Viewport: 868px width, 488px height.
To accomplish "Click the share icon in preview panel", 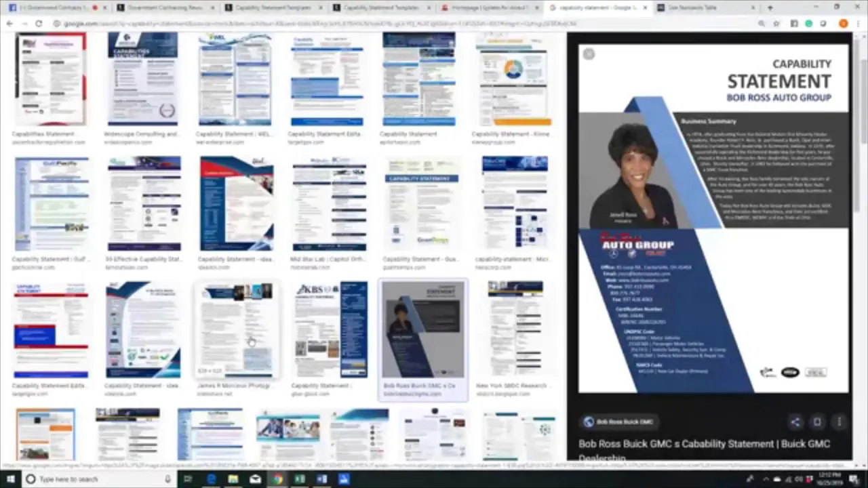I will pyautogui.click(x=795, y=422).
